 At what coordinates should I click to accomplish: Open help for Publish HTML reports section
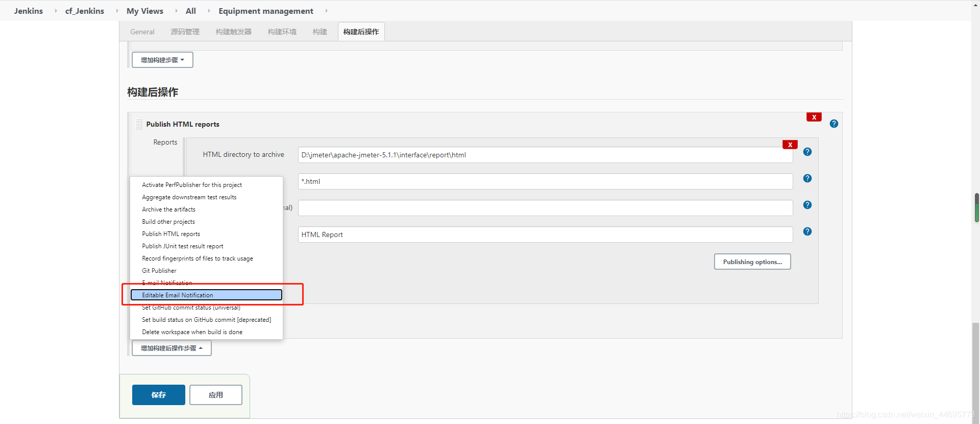tap(834, 124)
